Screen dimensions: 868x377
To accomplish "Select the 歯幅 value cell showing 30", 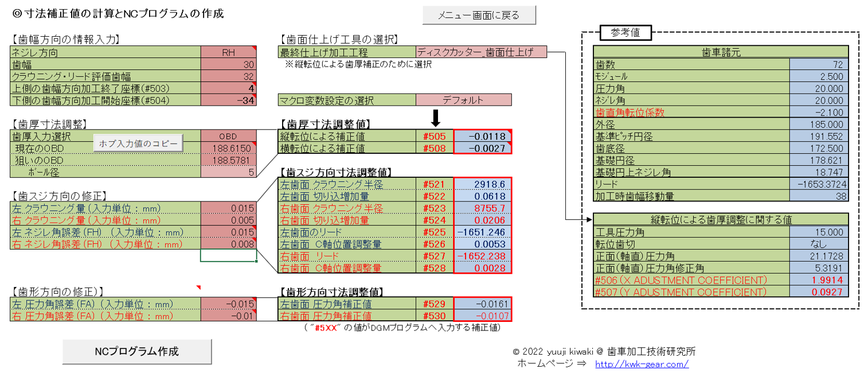I will coord(228,65).
